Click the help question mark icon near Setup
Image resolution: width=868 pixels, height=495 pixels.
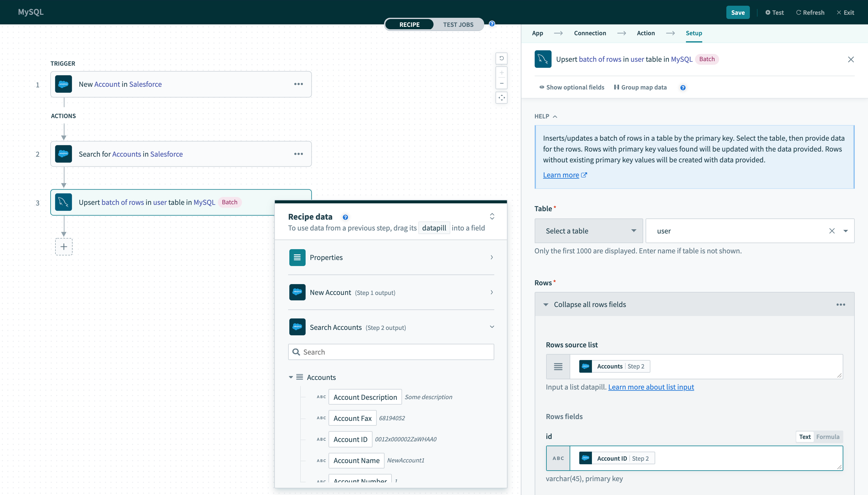tap(683, 87)
